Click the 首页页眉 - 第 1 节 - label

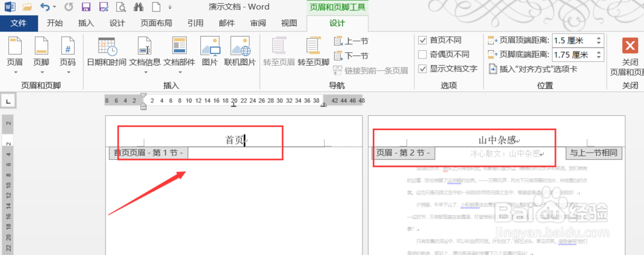point(149,153)
